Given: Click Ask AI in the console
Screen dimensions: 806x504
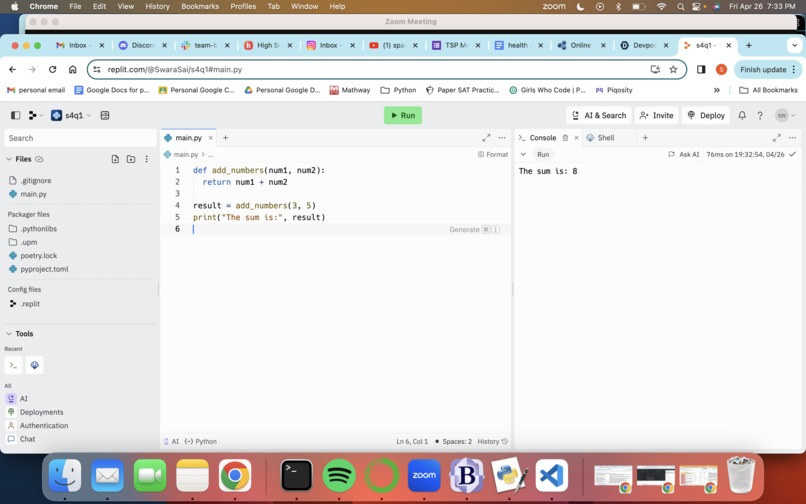Looking at the screenshot, I should point(684,154).
